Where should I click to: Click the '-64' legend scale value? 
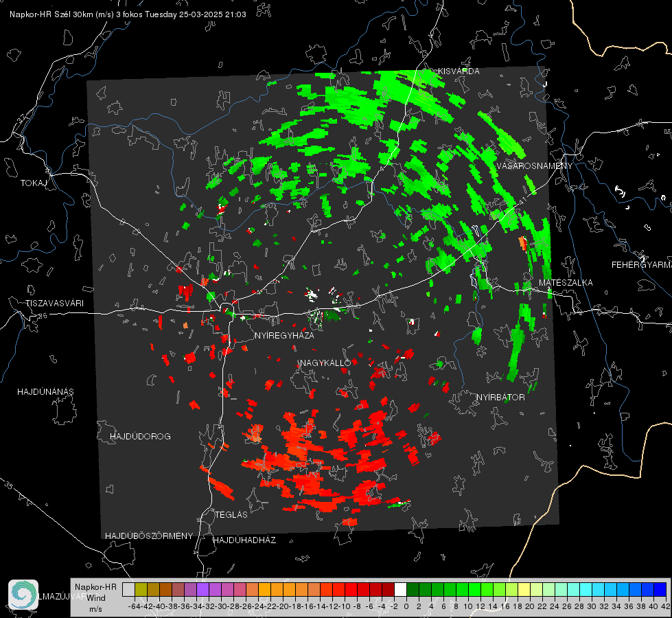(134, 606)
